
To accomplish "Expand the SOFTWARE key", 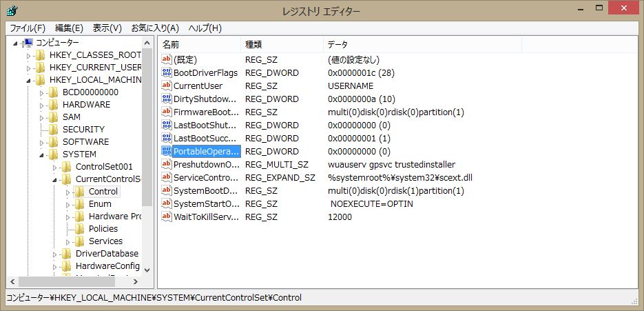I will (x=41, y=142).
